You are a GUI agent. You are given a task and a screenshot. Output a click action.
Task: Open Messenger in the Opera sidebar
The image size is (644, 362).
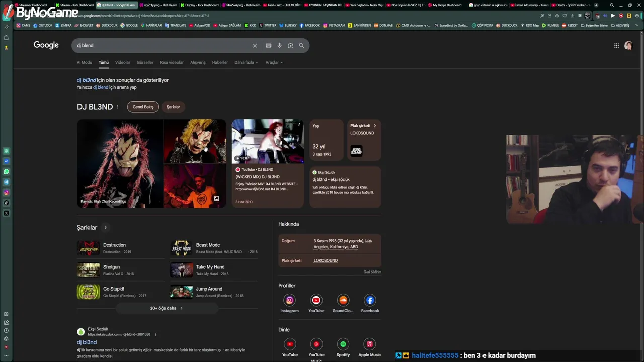coord(6,161)
